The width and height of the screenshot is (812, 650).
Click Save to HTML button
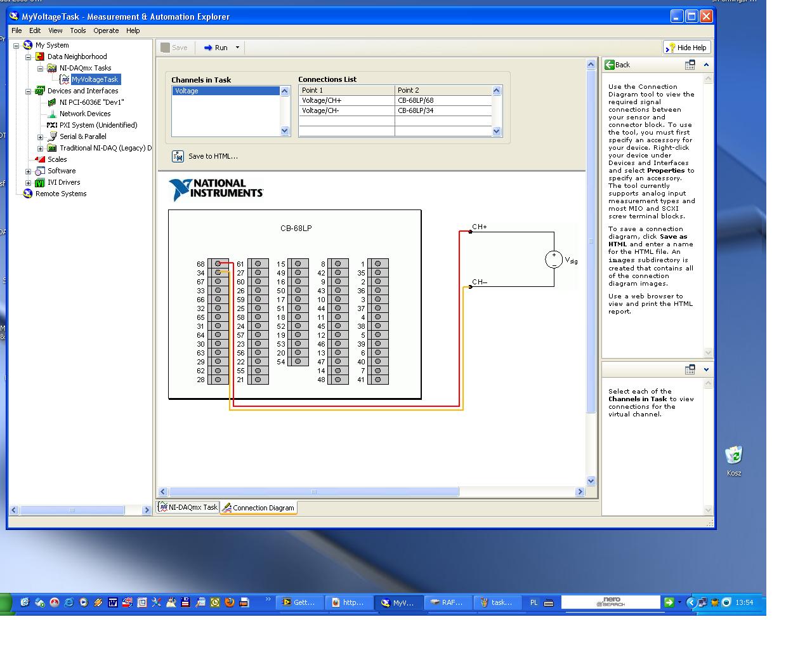(x=205, y=156)
